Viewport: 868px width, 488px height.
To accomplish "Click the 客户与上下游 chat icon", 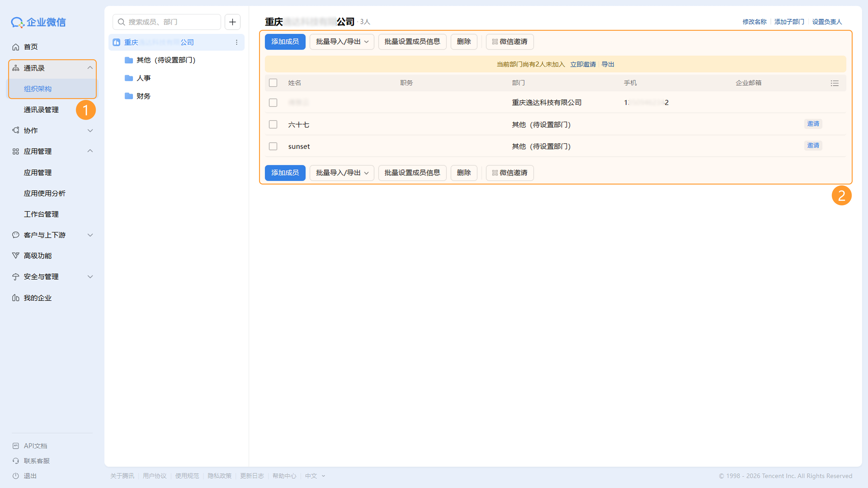I will tap(16, 235).
